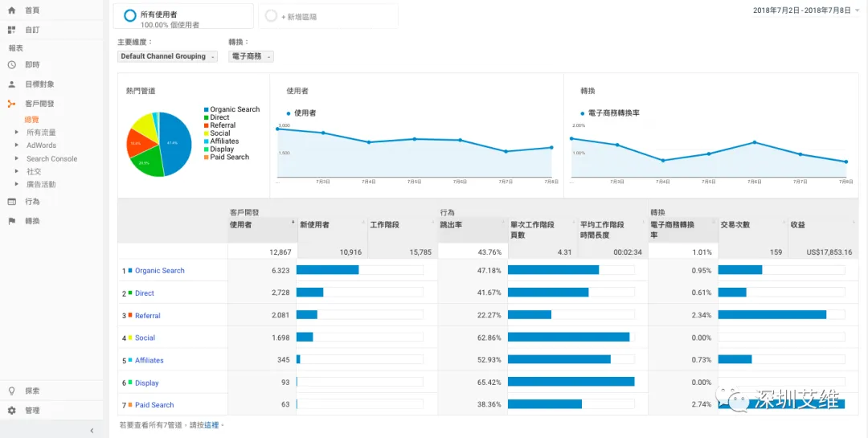The height and width of the screenshot is (438, 868).
Task: Select the 轉換 conversions flag icon
Action: pyautogui.click(x=11, y=221)
